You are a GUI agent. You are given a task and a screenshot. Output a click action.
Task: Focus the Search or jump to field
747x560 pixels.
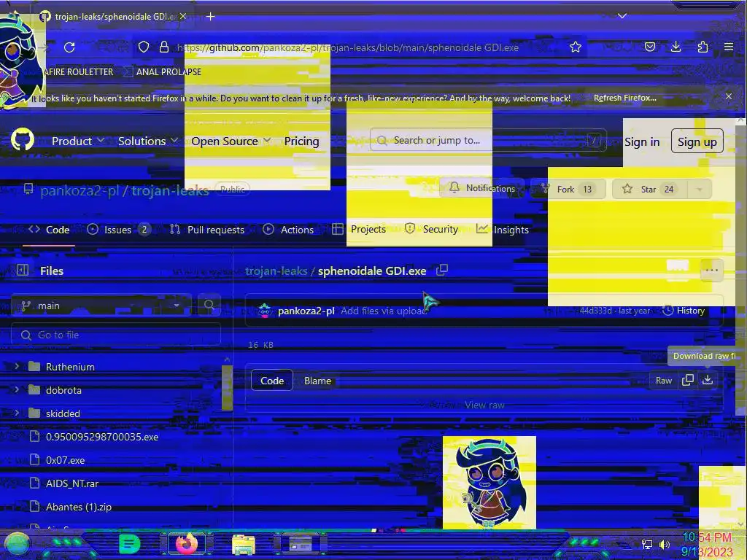[x=488, y=140]
